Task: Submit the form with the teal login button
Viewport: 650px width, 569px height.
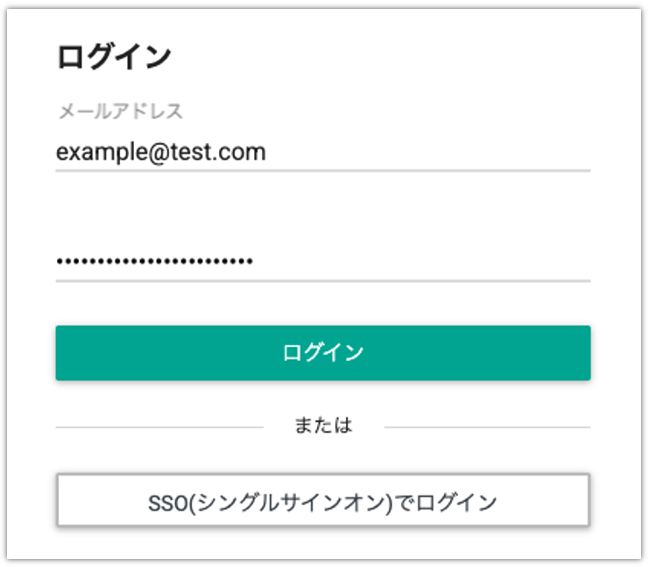Action: [322, 352]
